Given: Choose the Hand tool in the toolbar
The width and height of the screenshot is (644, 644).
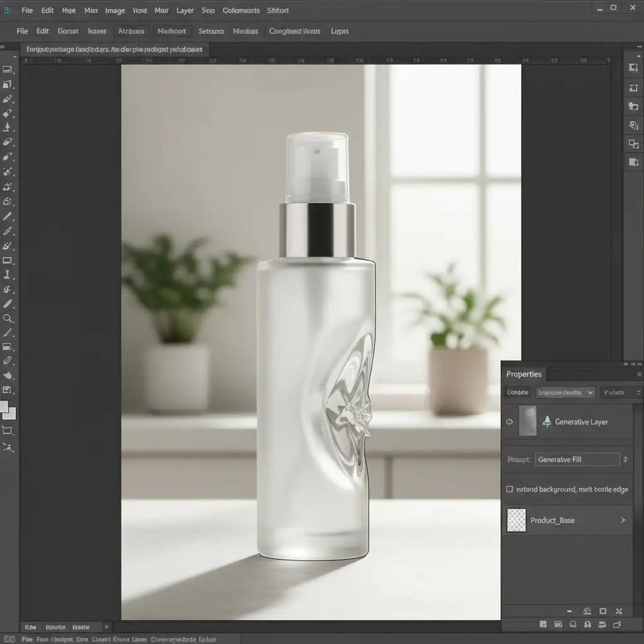Looking at the screenshot, I should (8, 375).
